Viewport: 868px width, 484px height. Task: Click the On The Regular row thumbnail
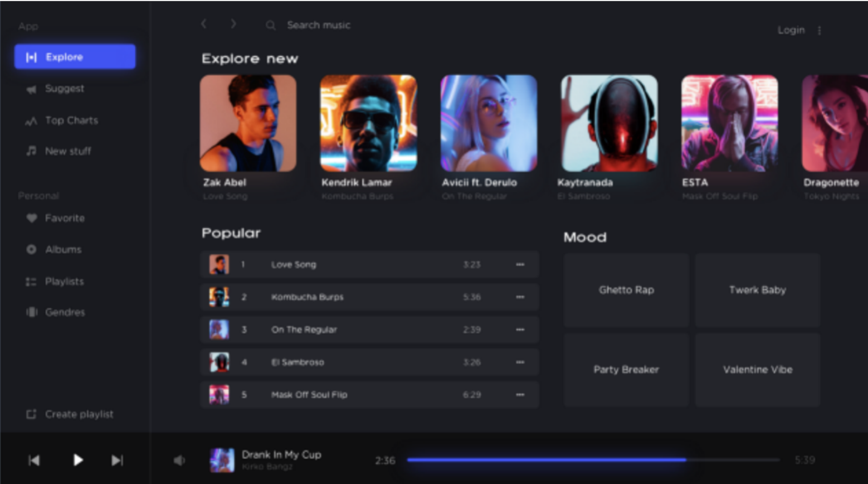219,330
